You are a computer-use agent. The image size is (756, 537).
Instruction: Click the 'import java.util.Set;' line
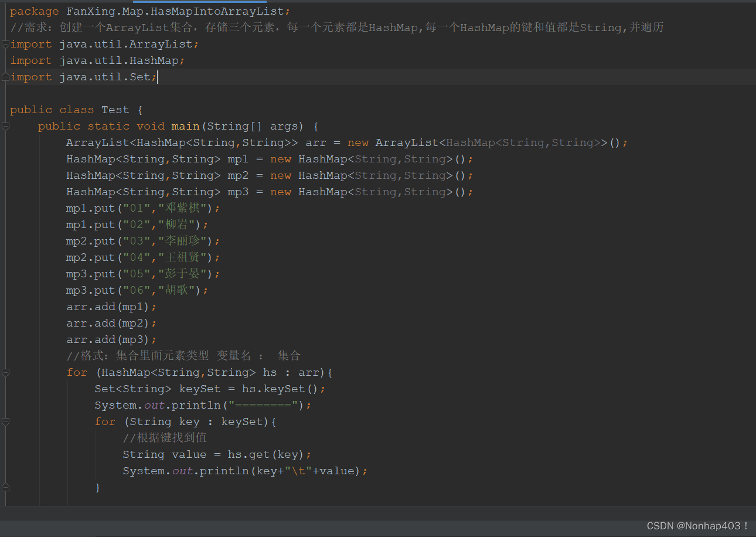tap(84, 77)
